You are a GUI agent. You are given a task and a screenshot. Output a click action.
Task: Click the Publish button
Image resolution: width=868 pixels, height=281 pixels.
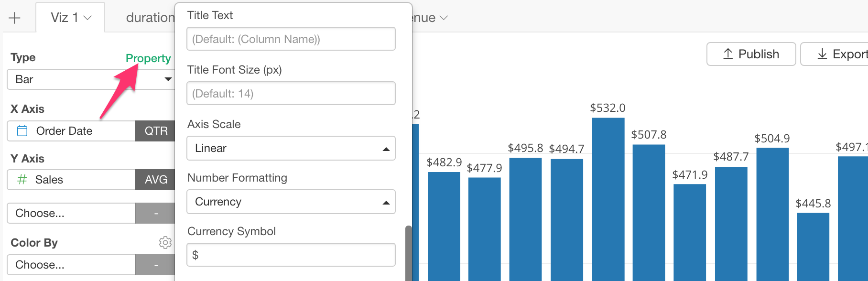[x=751, y=54]
